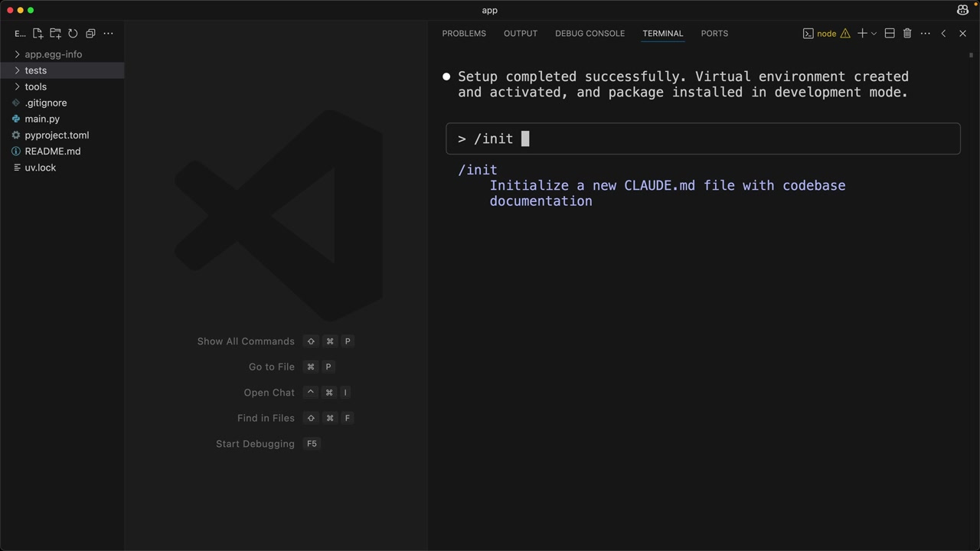The width and height of the screenshot is (980, 551).
Task: Expand the tests folder
Action: coord(36,70)
